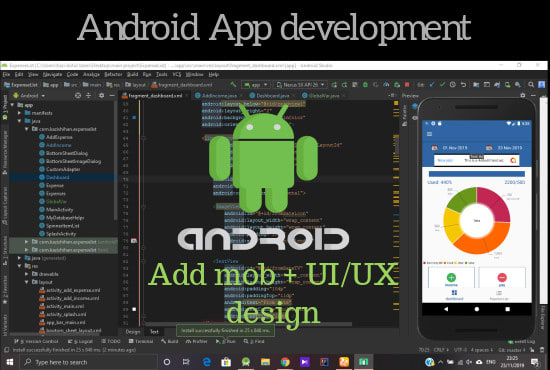The image size is (550, 370).
Task: Open Chrome from taskbar
Action: pyautogui.click(x=285, y=362)
